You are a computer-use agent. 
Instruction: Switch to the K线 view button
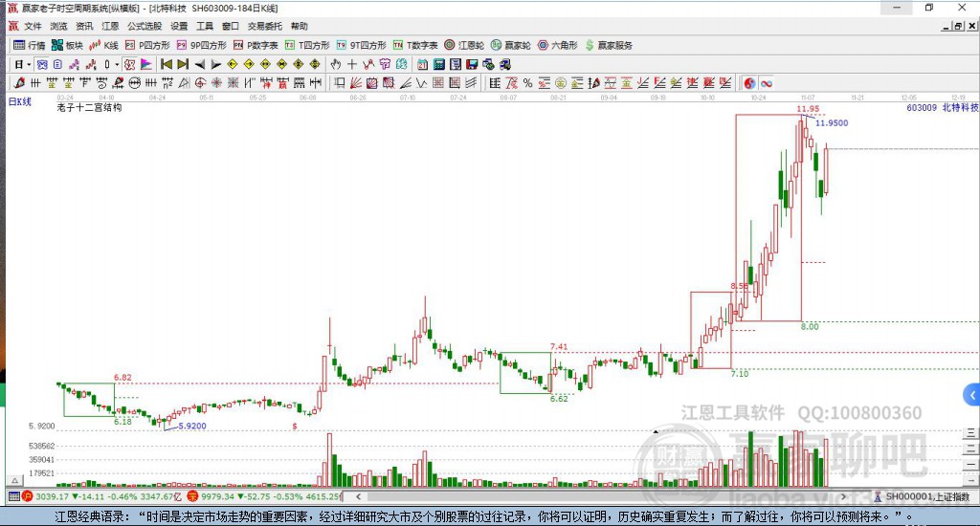tap(103, 45)
